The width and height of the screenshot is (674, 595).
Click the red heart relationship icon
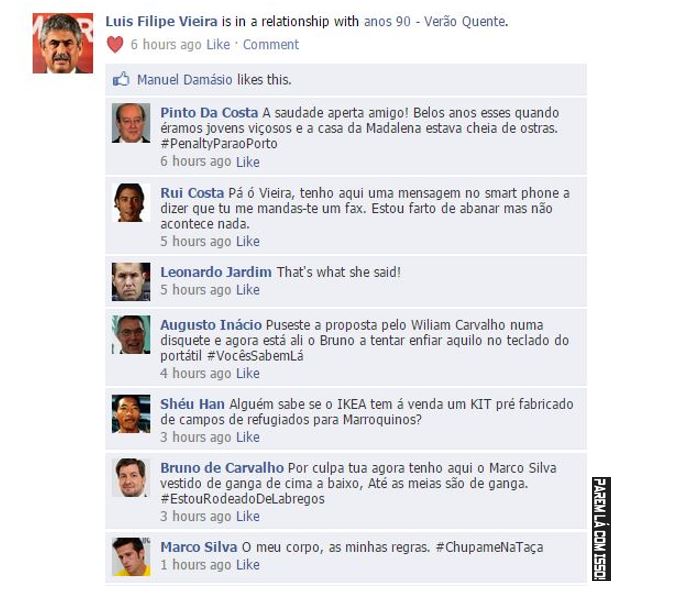(x=115, y=44)
